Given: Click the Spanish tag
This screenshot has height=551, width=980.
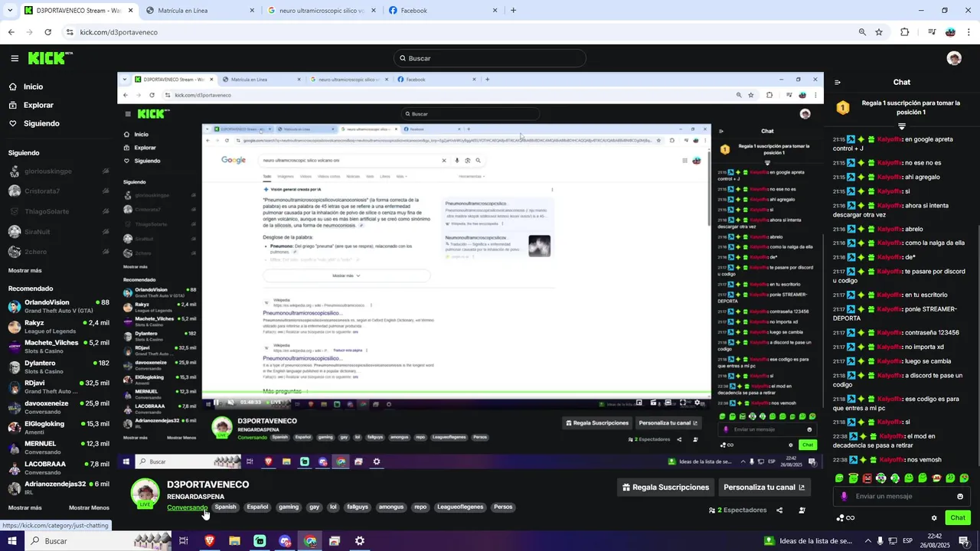Looking at the screenshot, I should coord(225,507).
